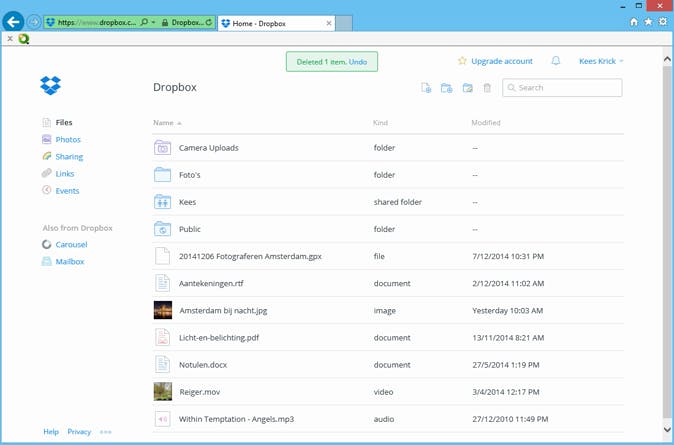Screen dimensions: 674x445
Task: Undo the deletion in the notification
Action: [x=358, y=62]
